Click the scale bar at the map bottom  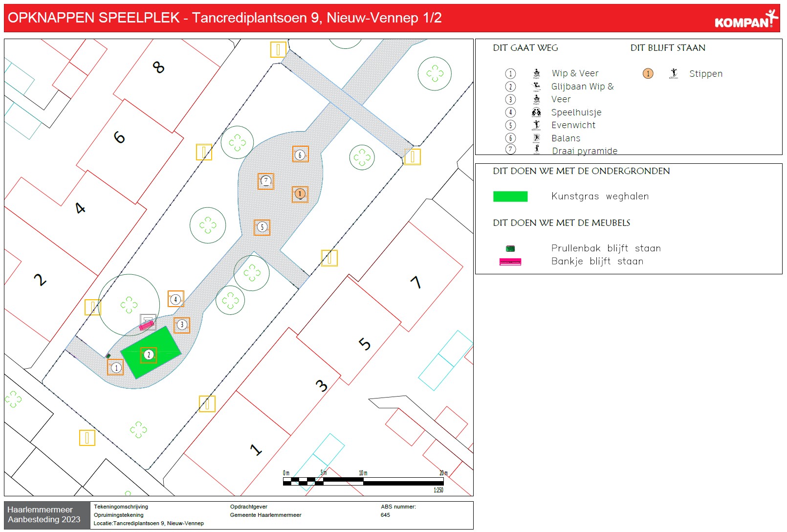pos(363,481)
